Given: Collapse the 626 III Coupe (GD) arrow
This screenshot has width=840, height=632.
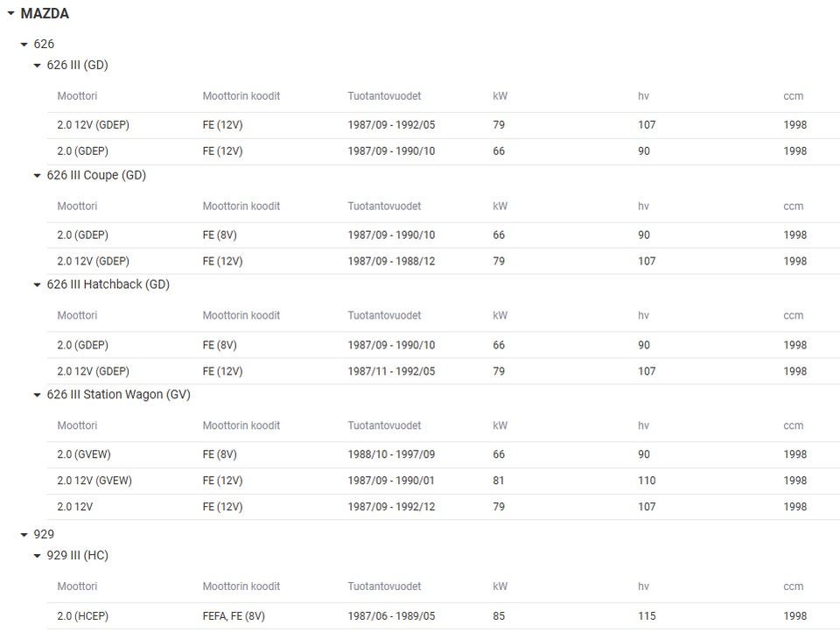Looking at the screenshot, I should tap(38, 176).
